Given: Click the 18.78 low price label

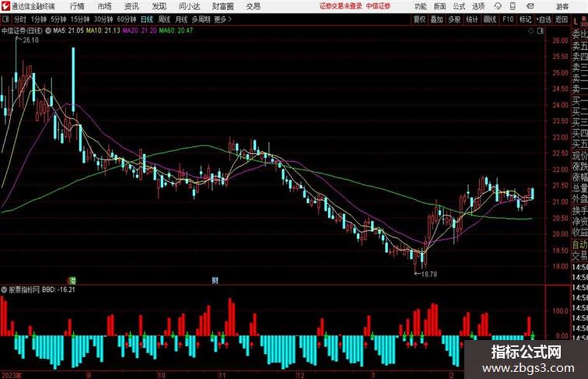Looking at the screenshot, I should (x=429, y=274).
